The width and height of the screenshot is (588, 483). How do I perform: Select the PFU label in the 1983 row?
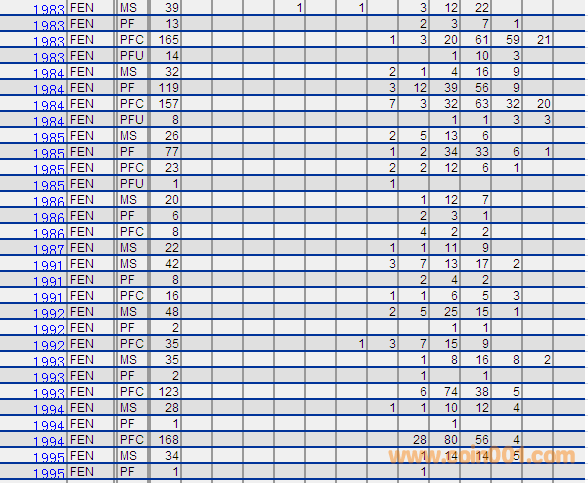(x=132, y=56)
